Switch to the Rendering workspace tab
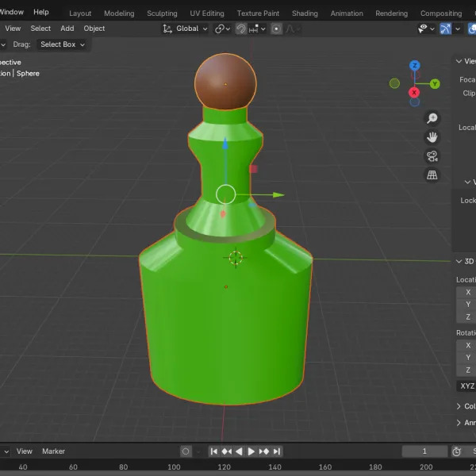The height and width of the screenshot is (476, 476). click(x=392, y=13)
